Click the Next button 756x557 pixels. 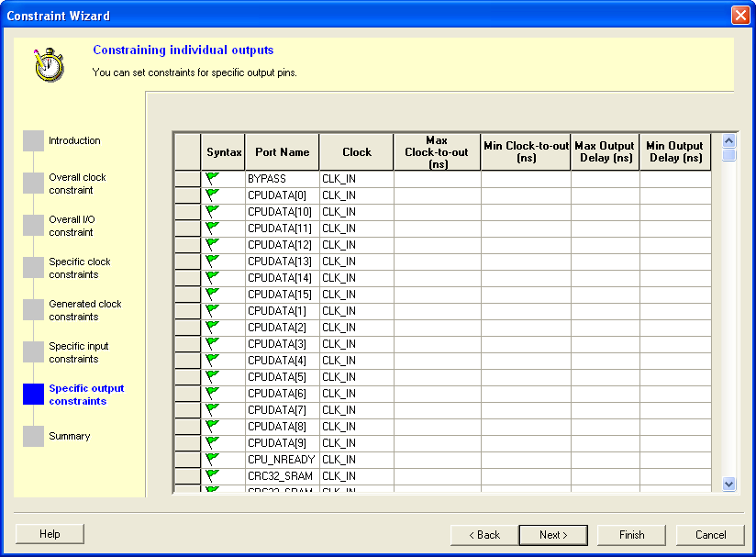(553, 535)
